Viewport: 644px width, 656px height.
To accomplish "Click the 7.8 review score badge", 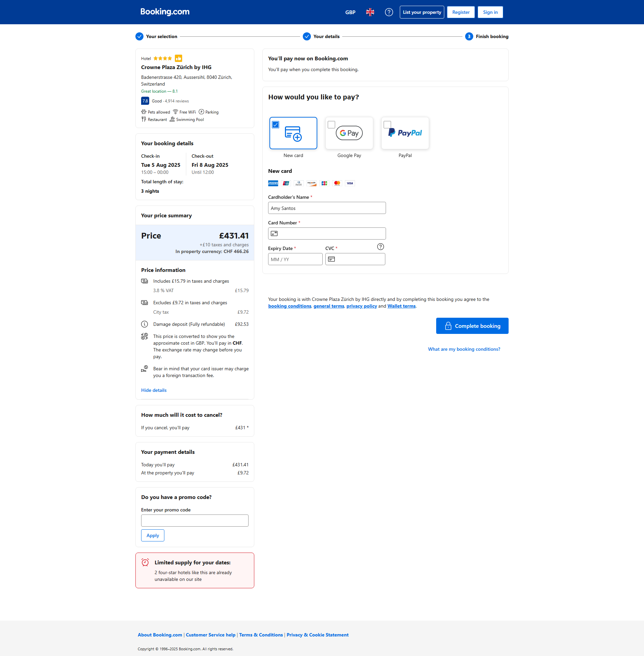I will 145,101.
